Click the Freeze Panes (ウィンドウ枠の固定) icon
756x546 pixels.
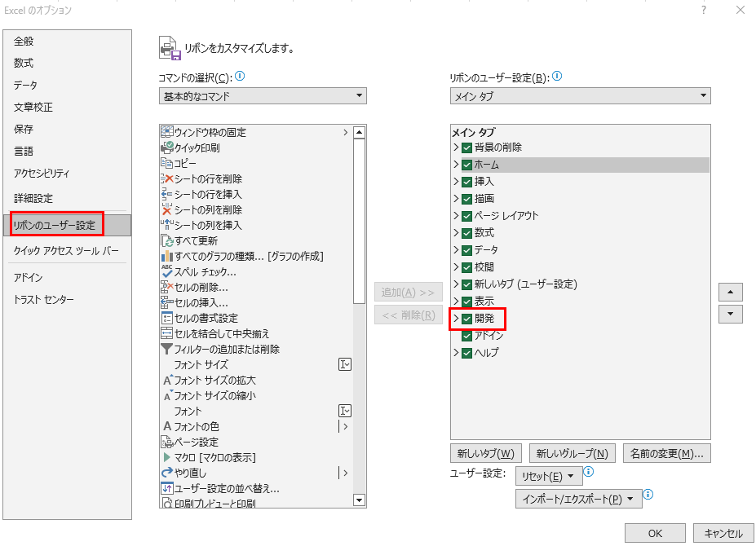(x=167, y=132)
